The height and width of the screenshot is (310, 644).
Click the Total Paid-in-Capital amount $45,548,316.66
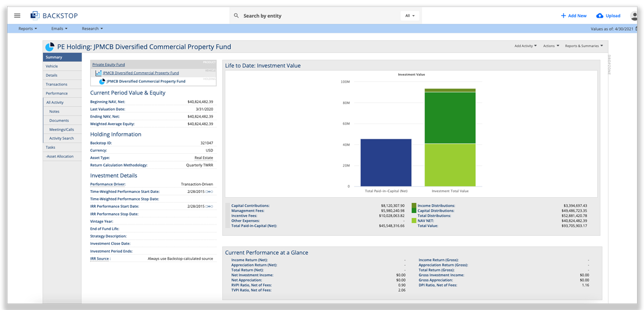click(x=392, y=226)
